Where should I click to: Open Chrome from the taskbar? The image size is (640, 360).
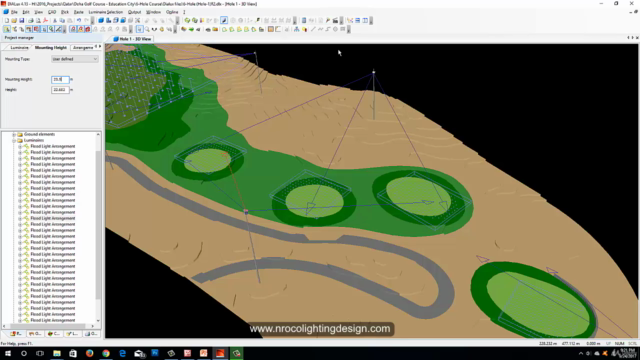[x=106, y=353]
